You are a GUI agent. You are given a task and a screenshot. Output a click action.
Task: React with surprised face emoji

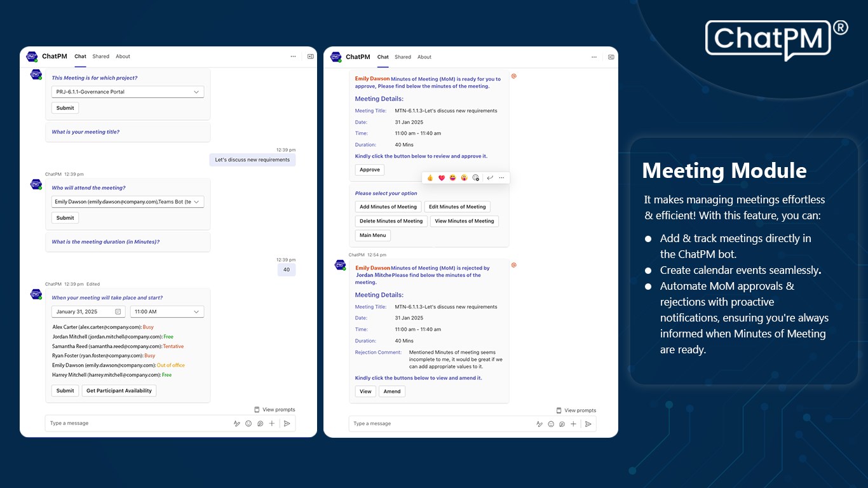pos(465,178)
